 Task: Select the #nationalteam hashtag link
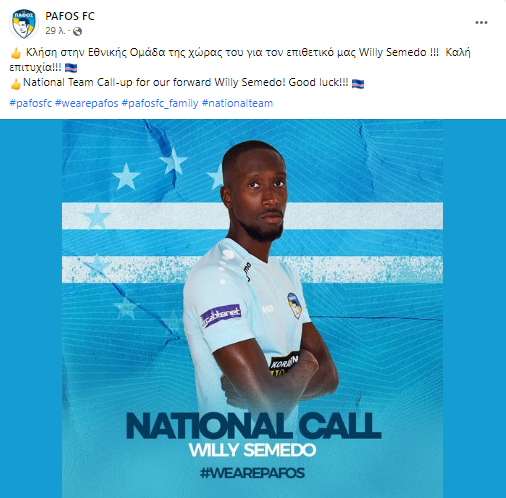237,103
